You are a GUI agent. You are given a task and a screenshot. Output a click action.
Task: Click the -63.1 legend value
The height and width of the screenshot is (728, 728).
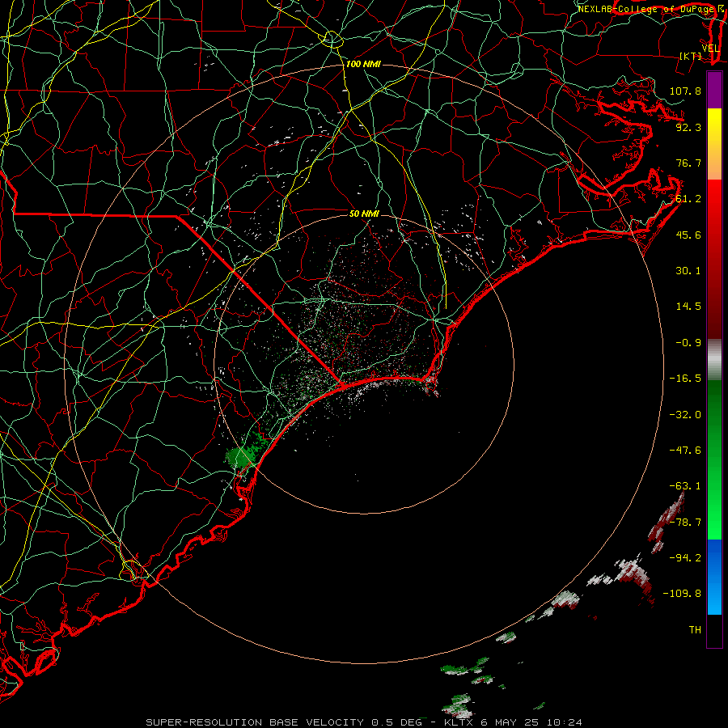tap(685, 486)
